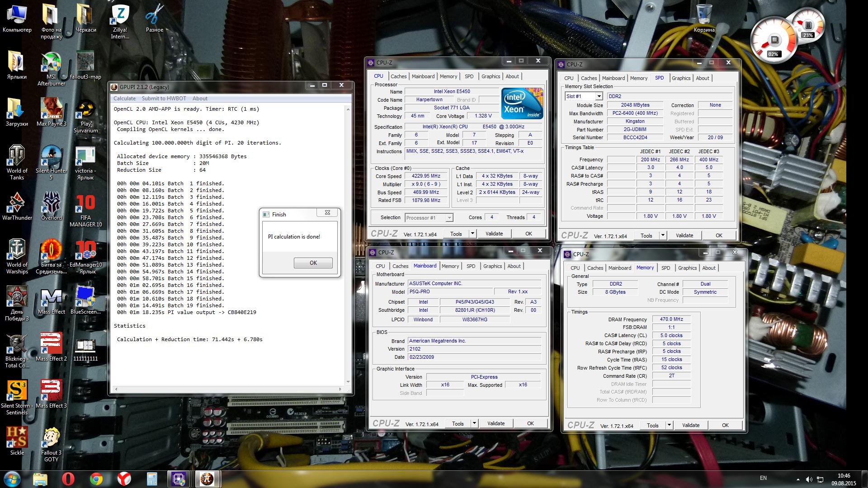
Task: Click GPUPI horizontal scrollbar right arrow
Action: 340,389
